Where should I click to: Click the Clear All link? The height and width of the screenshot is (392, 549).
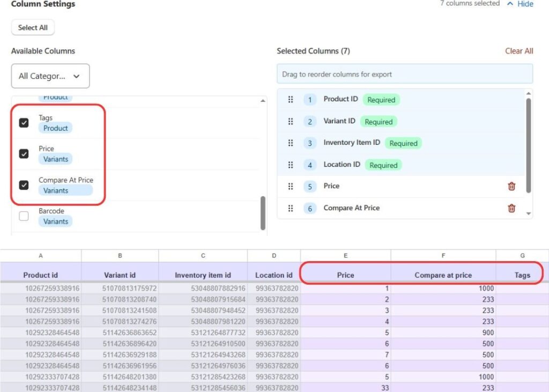click(x=518, y=51)
